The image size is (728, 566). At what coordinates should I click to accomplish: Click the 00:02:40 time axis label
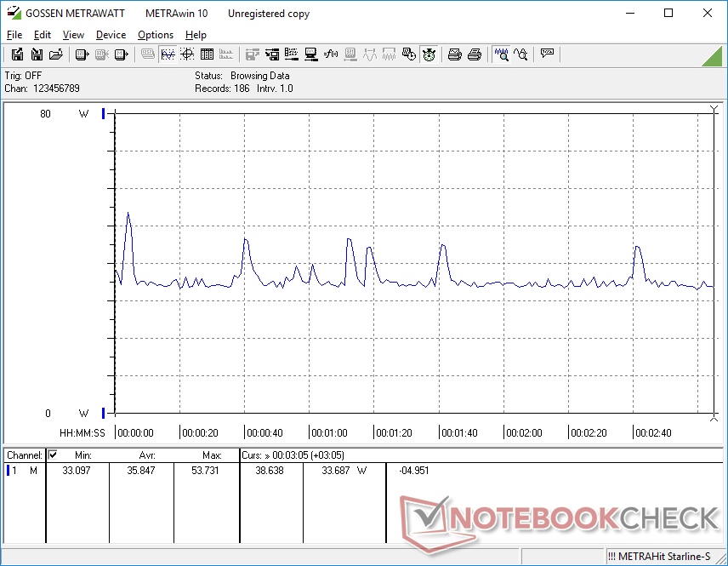point(653,432)
